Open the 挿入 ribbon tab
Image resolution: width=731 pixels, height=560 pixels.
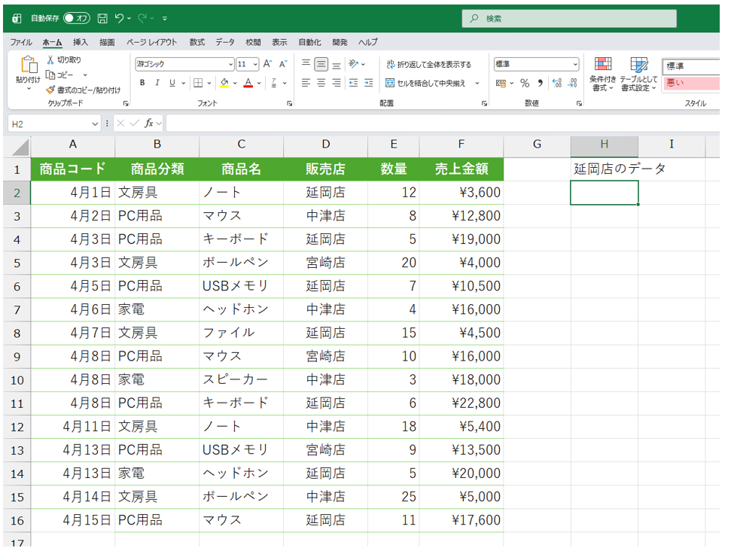tap(81, 42)
